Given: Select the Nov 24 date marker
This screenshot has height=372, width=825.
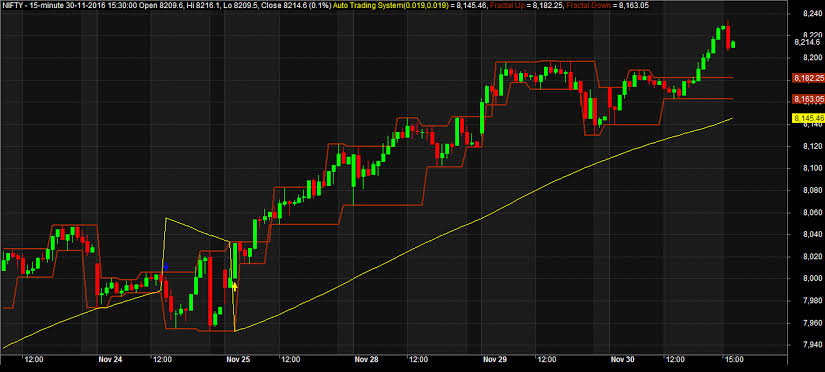Looking at the screenshot, I should pyautogui.click(x=110, y=360).
